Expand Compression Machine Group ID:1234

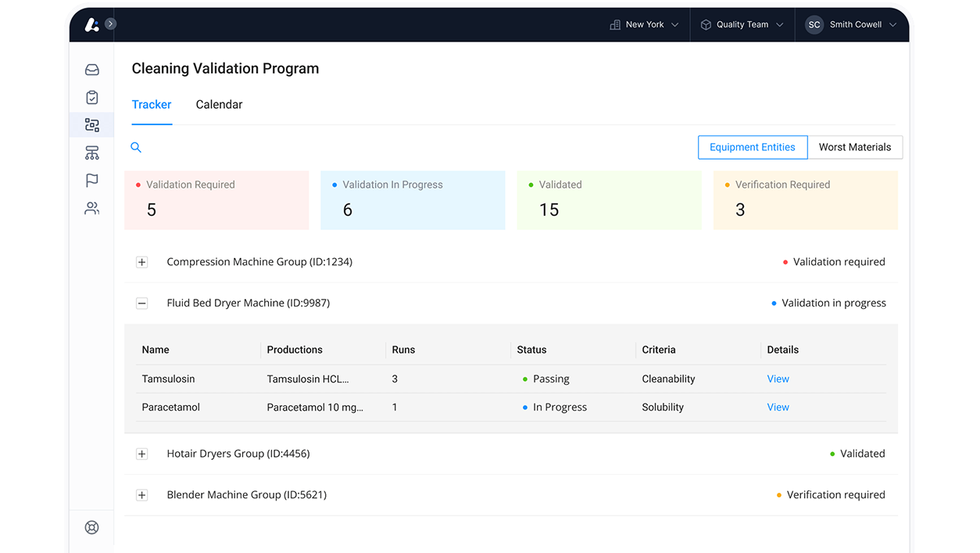pos(141,262)
